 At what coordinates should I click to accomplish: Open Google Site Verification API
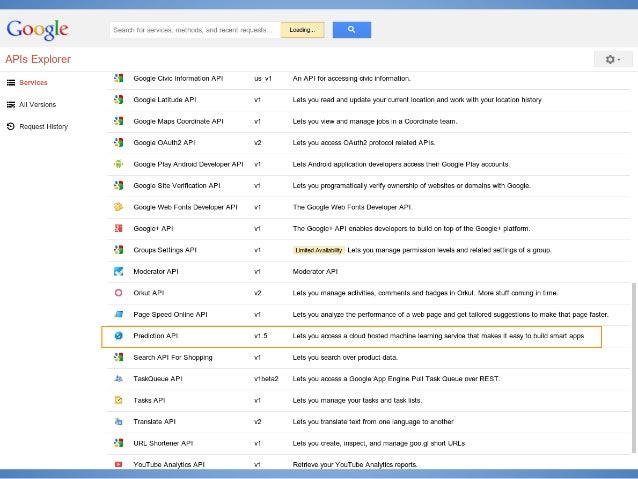point(177,186)
